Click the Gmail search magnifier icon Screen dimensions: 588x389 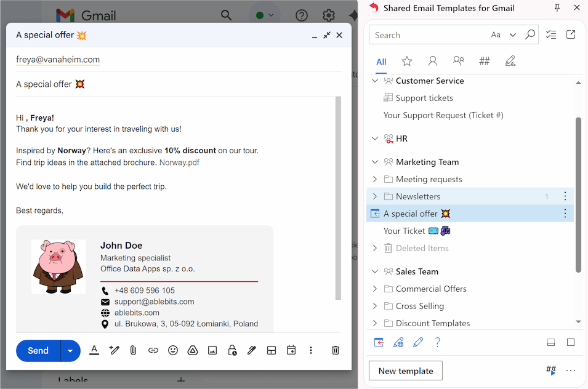point(226,15)
